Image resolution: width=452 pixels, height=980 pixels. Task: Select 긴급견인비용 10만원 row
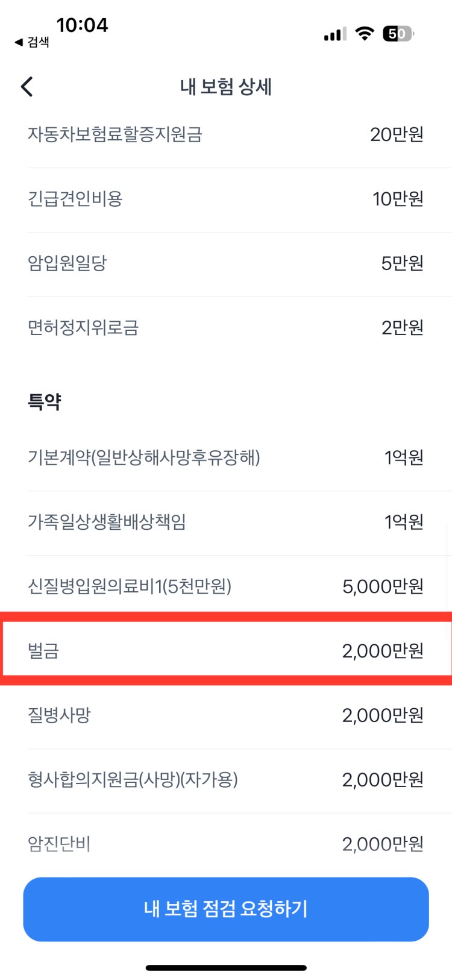pos(226,199)
